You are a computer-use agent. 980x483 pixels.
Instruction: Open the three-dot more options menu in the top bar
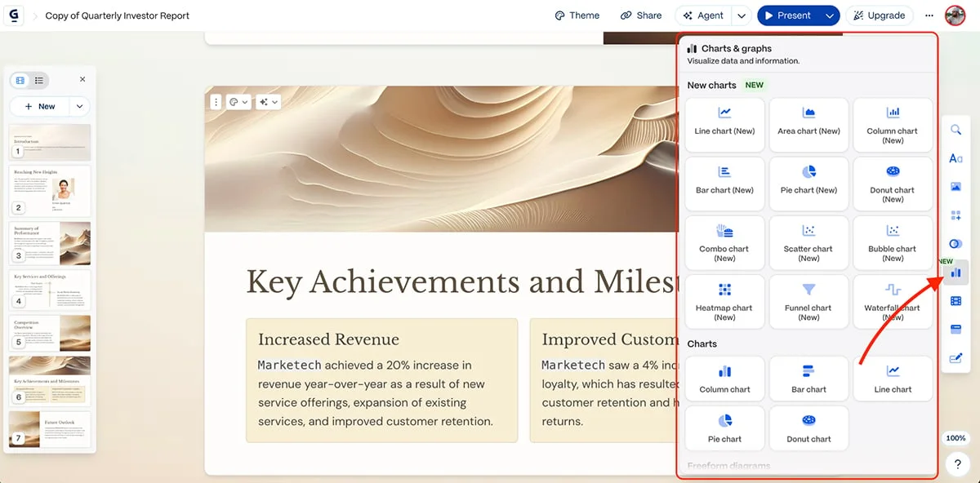pos(929,16)
